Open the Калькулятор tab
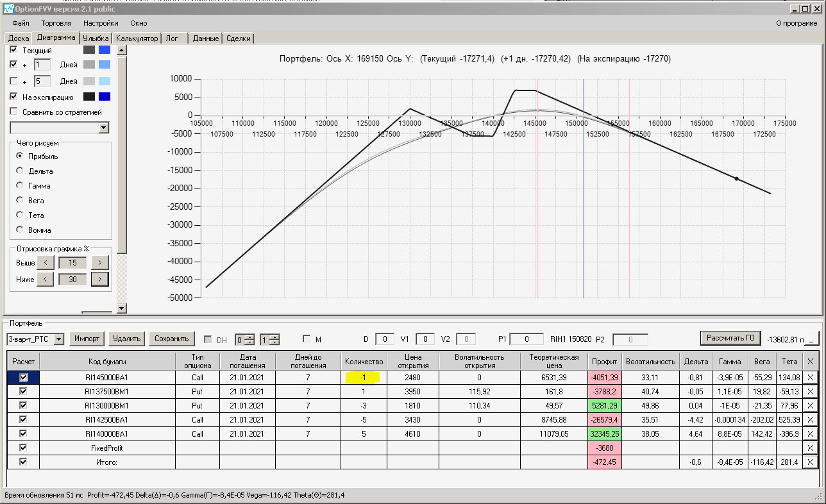826x504 pixels. (x=137, y=38)
